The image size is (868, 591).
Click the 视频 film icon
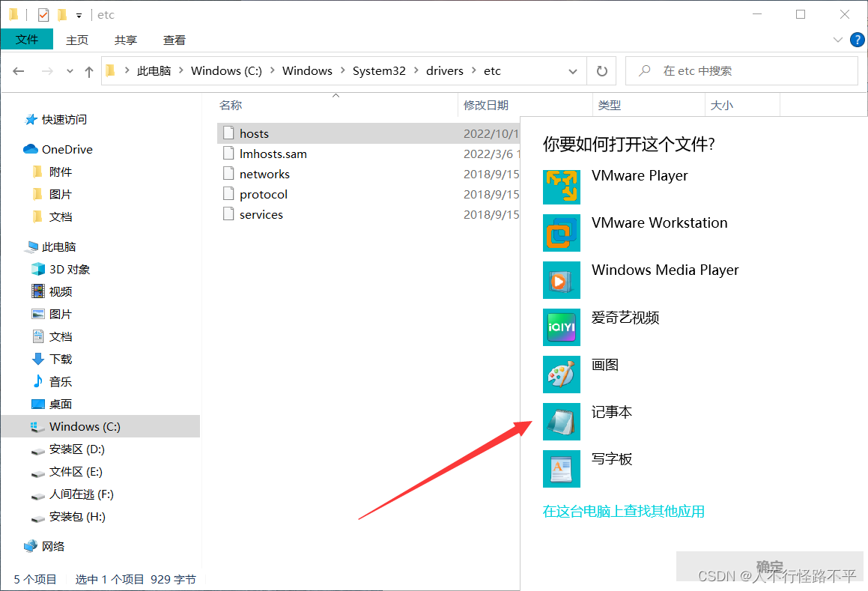38,291
